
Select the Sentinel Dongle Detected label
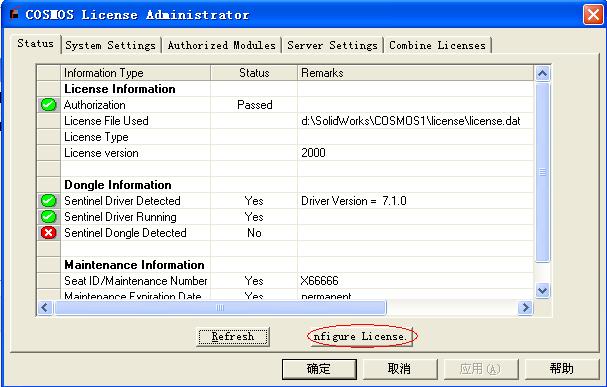125,233
